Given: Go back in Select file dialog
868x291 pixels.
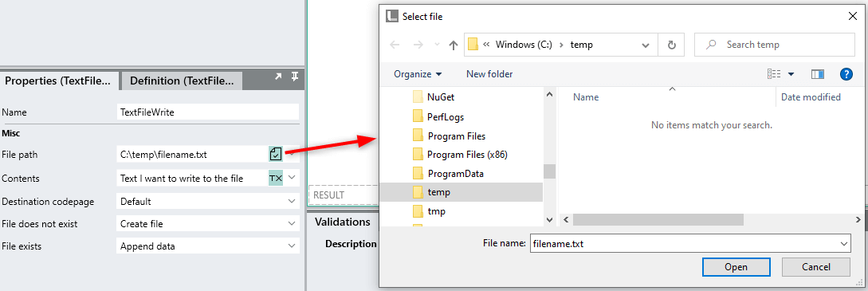Looking at the screenshot, I should pos(395,45).
